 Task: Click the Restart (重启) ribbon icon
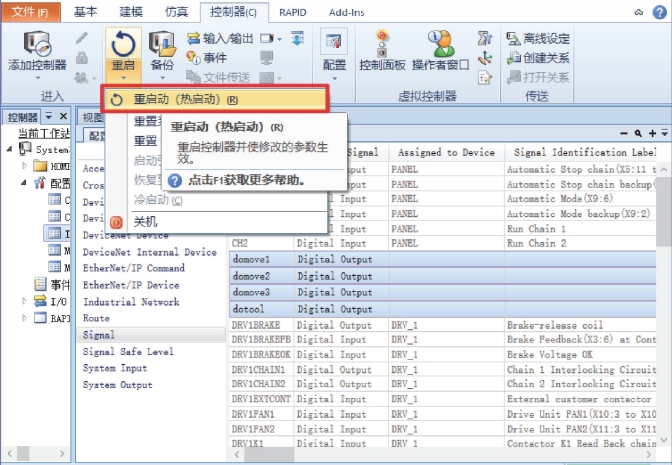pyautogui.click(x=121, y=50)
